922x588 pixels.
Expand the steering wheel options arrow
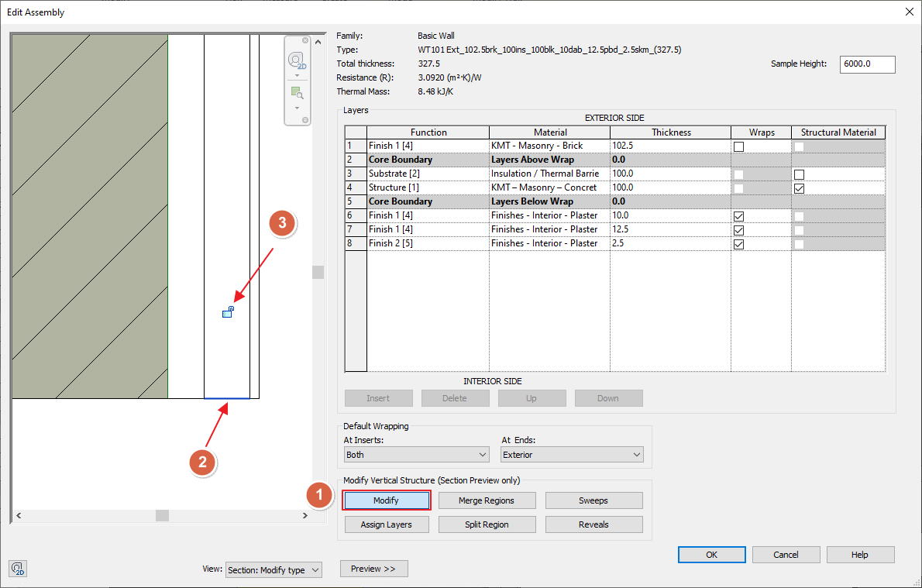coord(297,76)
